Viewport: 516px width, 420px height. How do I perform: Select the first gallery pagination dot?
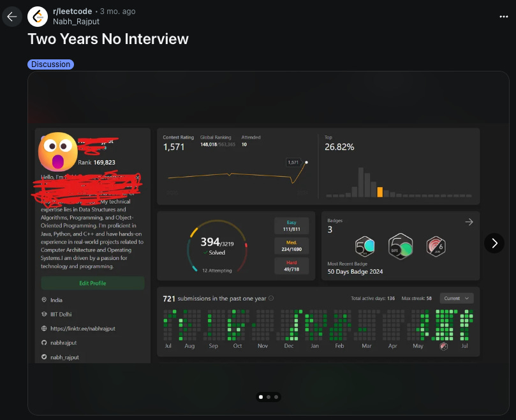261,397
